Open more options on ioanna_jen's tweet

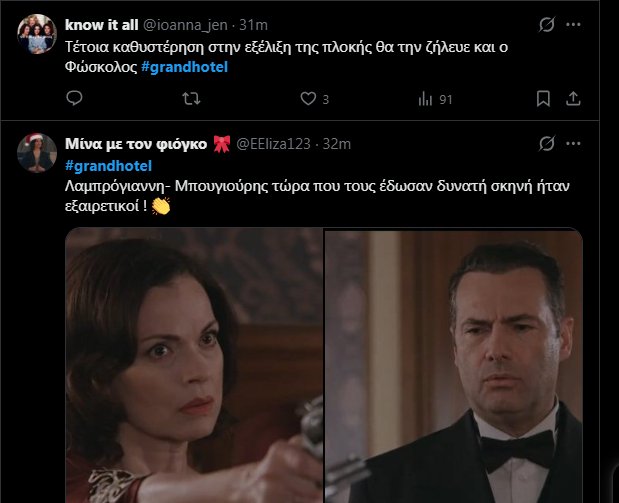pos(573,23)
